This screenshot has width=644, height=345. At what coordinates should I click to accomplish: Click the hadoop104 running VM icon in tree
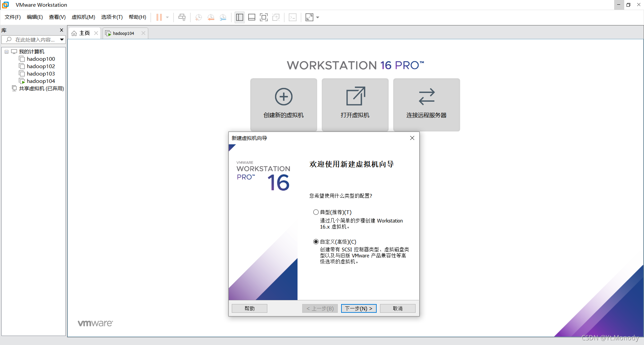click(22, 81)
